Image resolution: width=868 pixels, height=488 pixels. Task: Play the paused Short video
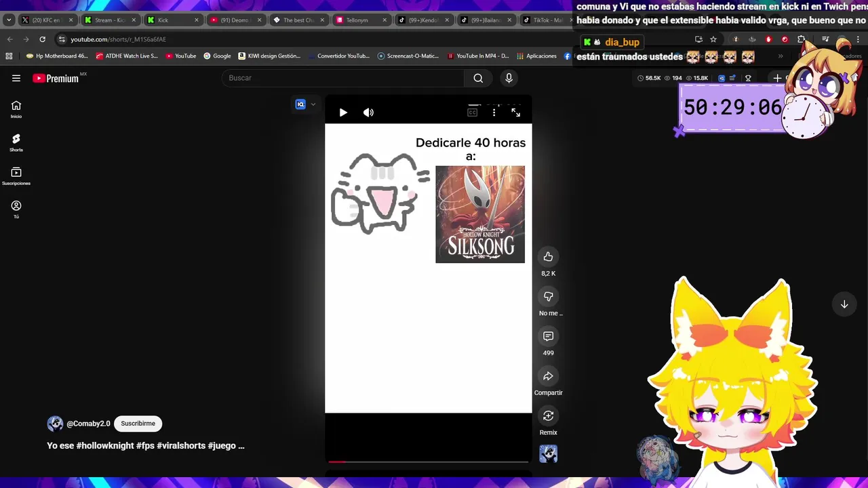point(343,113)
